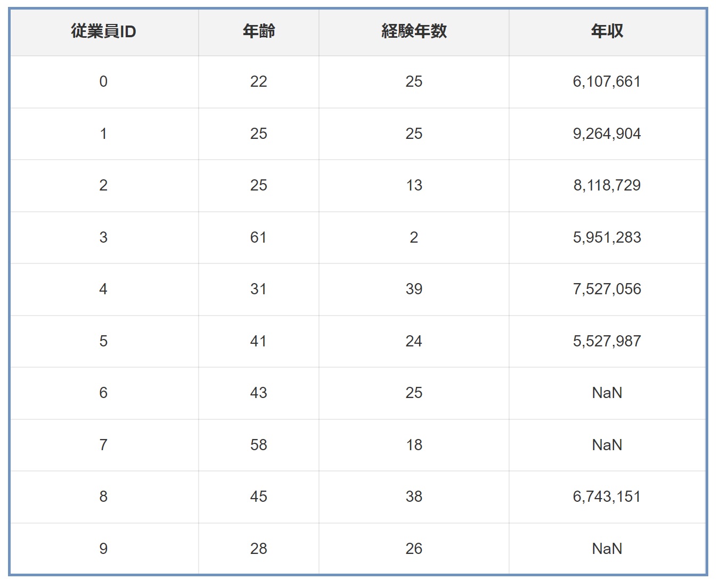The image size is (720, 588).
Task: Select the 従業員ID cell showing 1
Action: click(x=104, y=134)
